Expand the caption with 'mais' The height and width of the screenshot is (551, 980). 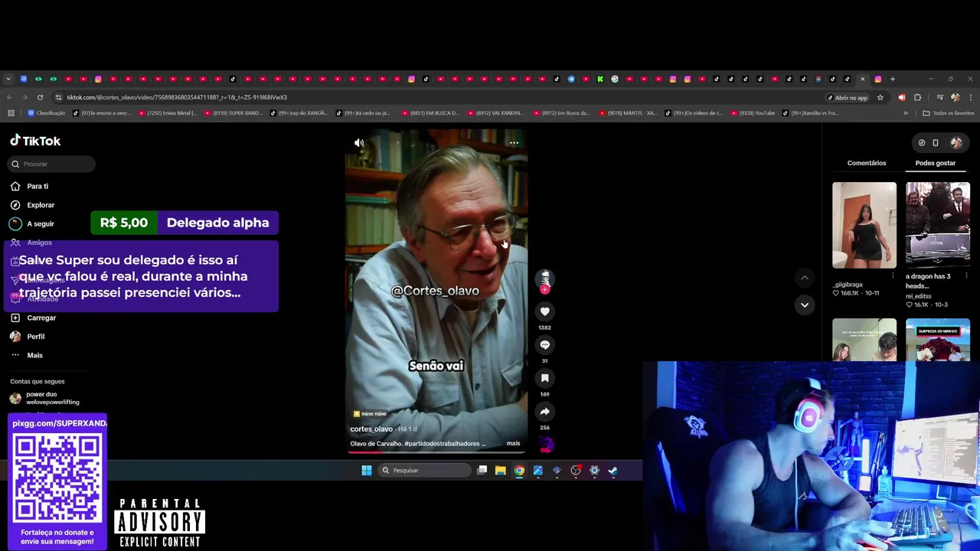coord(513,443)
